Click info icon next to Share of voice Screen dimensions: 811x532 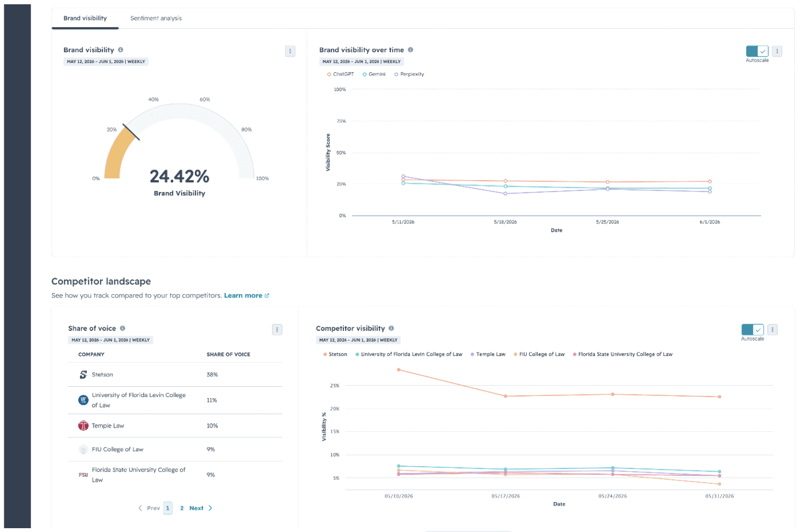coord(122,328)
